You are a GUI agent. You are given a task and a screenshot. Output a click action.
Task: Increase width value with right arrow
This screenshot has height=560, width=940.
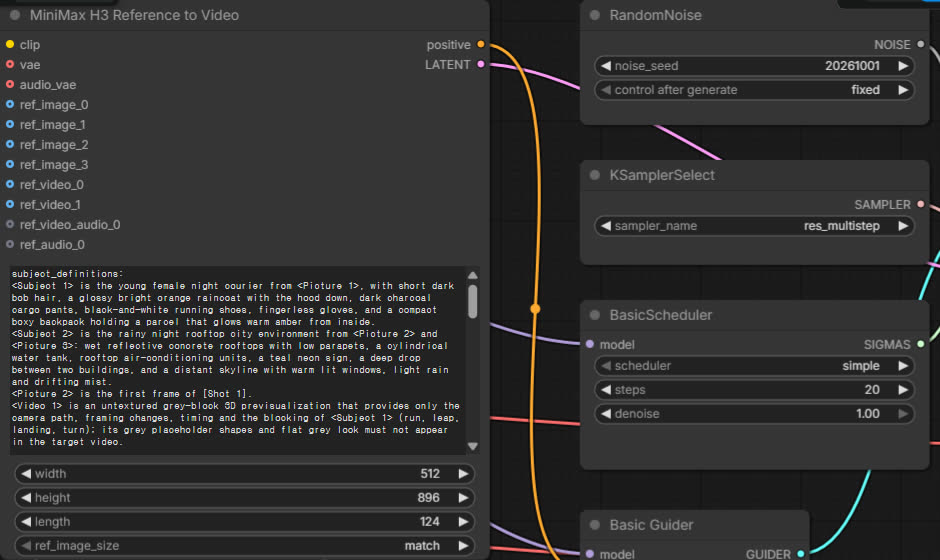[463, 474]
